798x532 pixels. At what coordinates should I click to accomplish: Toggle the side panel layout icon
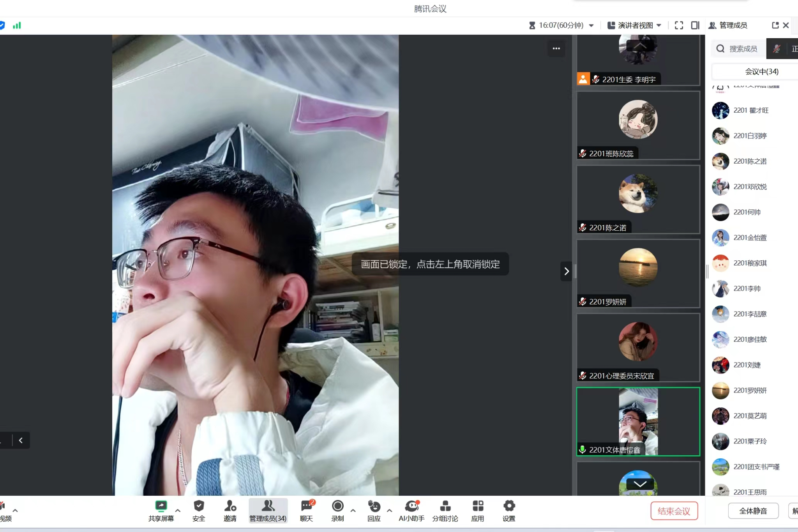695,25
